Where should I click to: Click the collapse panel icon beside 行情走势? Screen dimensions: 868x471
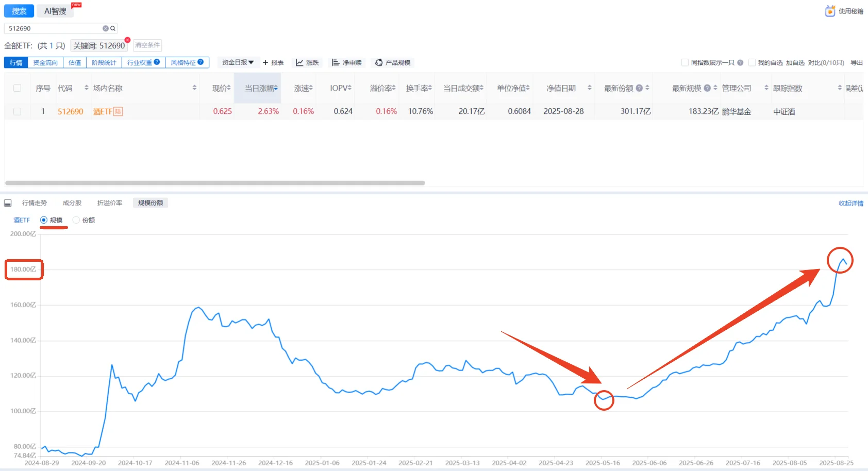coord(8,203)
